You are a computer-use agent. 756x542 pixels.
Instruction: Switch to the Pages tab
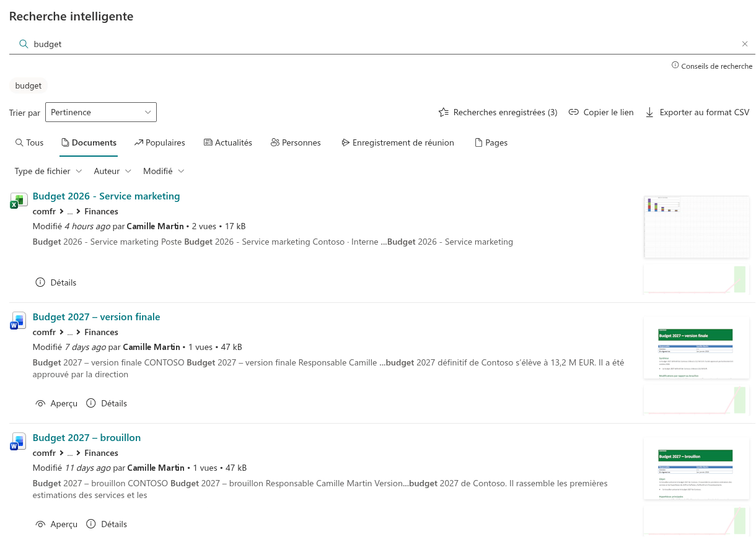pos(491,142)
